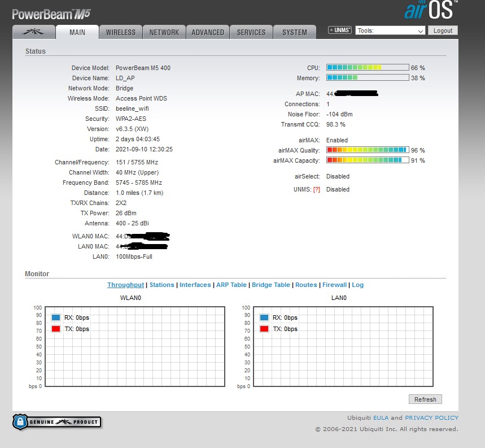Click the airMAX Capacity bar

(368, 160)
